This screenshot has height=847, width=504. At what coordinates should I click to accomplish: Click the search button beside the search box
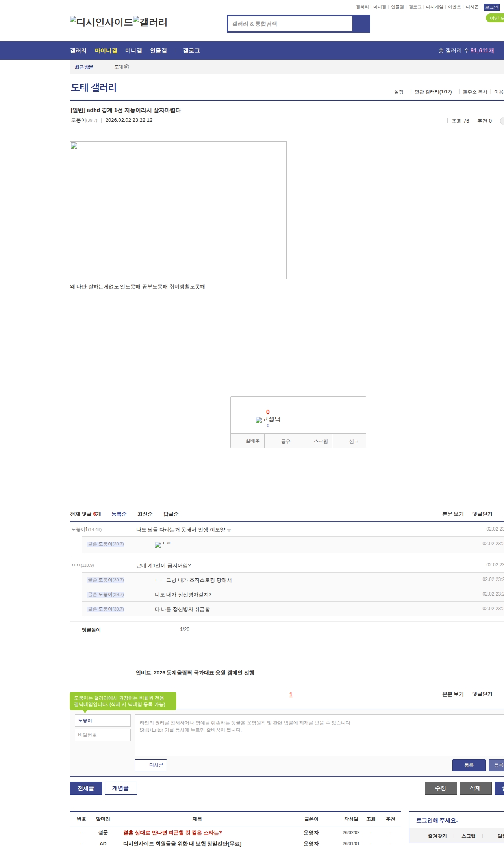point(361,24)
